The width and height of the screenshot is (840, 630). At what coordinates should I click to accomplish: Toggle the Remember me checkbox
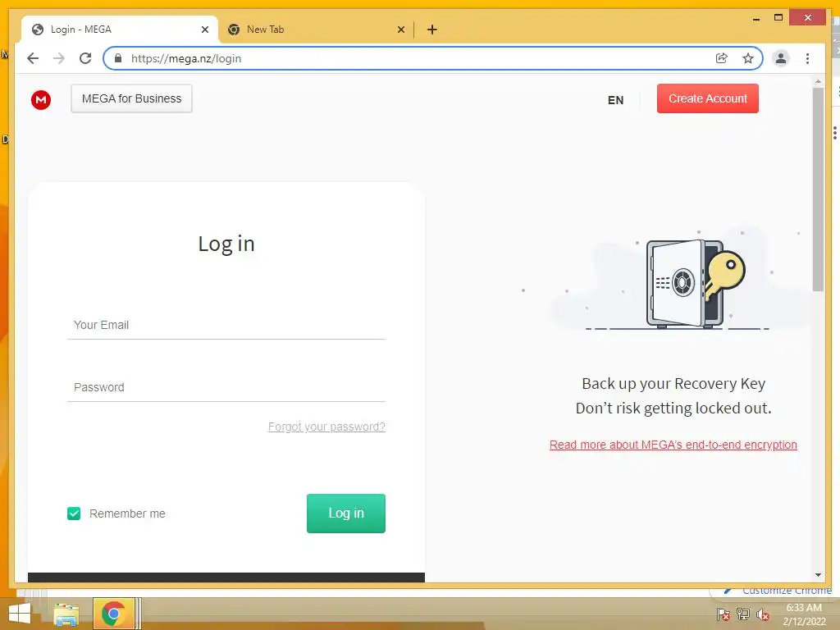pyautogui.click(x=74, y=514)
